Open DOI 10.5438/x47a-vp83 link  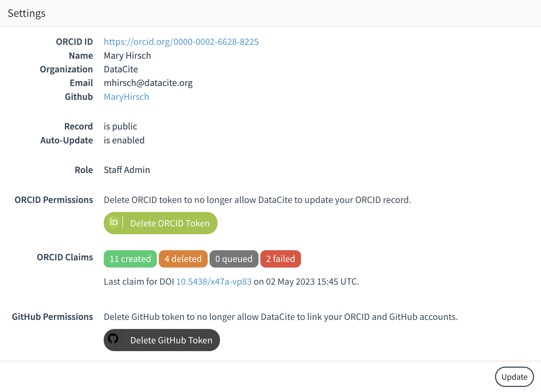coord(214,282)
